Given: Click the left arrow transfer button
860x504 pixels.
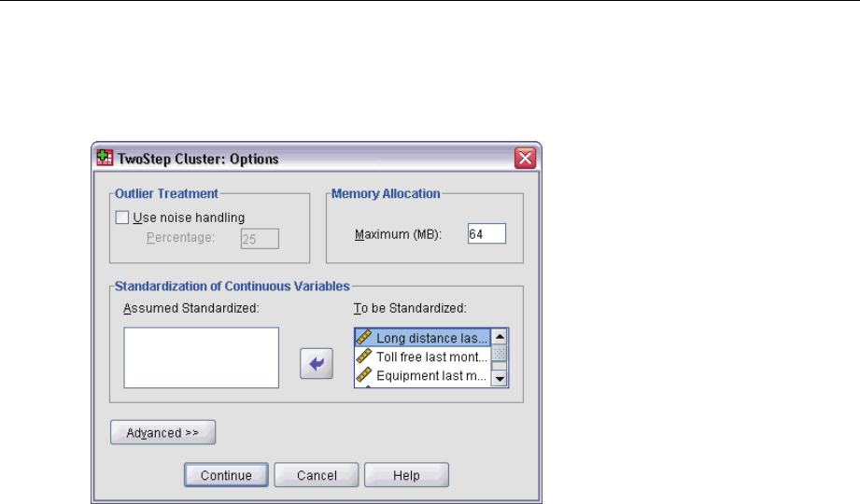Looking at the screenshot, I should pos(317,363).
